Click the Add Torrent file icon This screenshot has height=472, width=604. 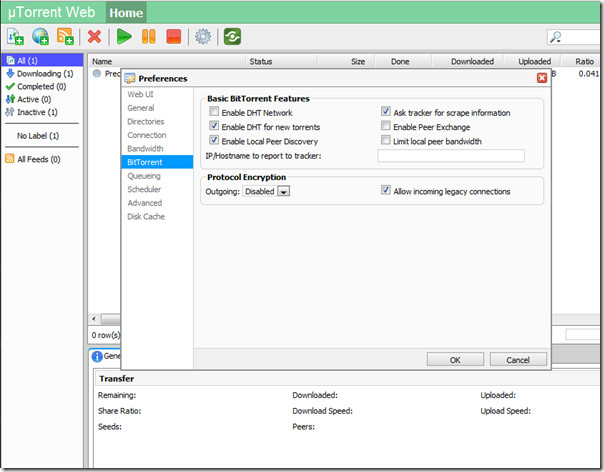(15, 37)
